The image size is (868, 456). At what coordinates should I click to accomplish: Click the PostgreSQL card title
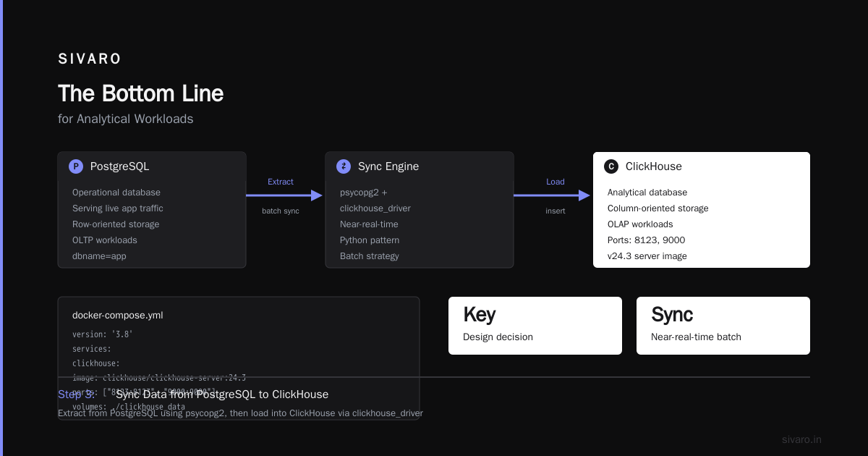(x=119, y=166)
